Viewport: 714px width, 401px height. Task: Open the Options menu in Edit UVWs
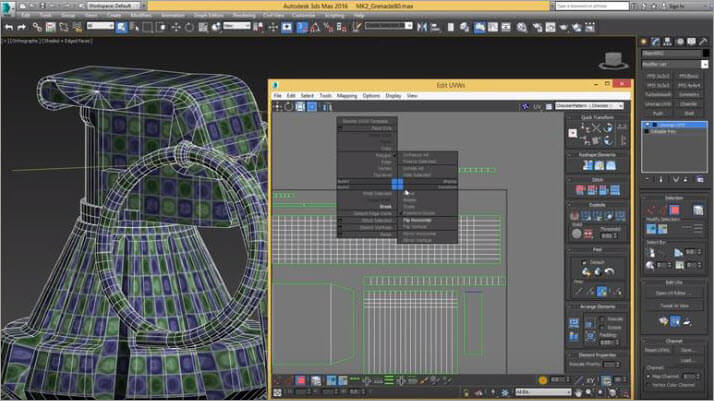click(371, 96)
